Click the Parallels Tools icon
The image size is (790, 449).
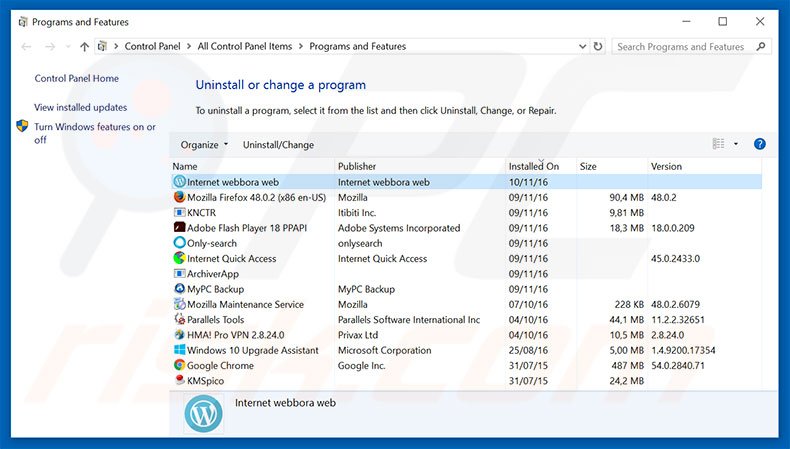pyautogui.click(x=179, y=319)
